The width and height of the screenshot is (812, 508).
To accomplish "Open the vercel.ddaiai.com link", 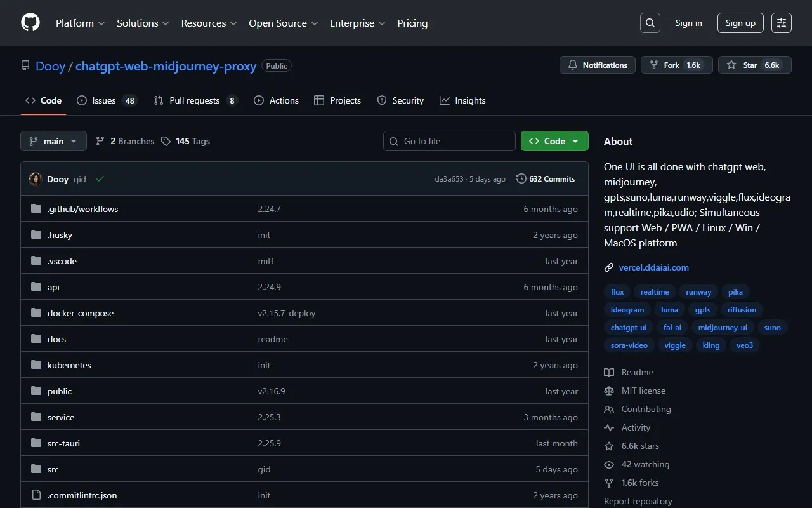I will 653,267.
